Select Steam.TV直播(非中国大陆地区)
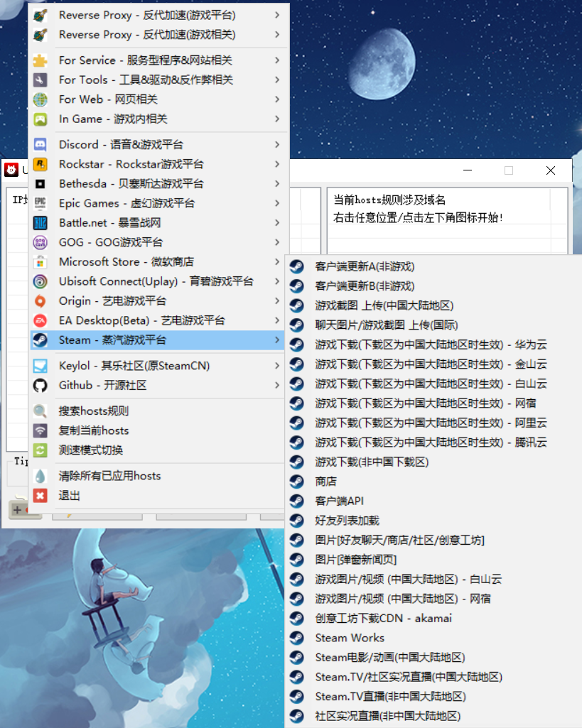 (x=433, y=697)
